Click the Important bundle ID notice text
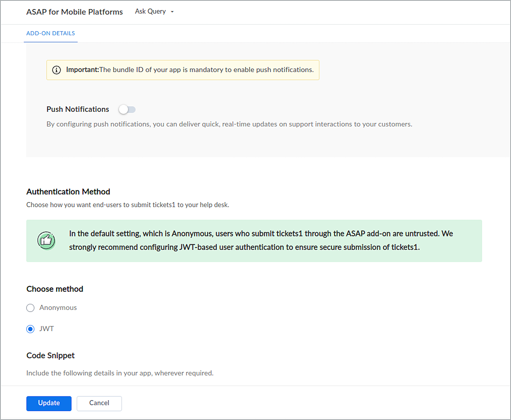The width and height of the screenshot is (511, 420). click(190, 70)
